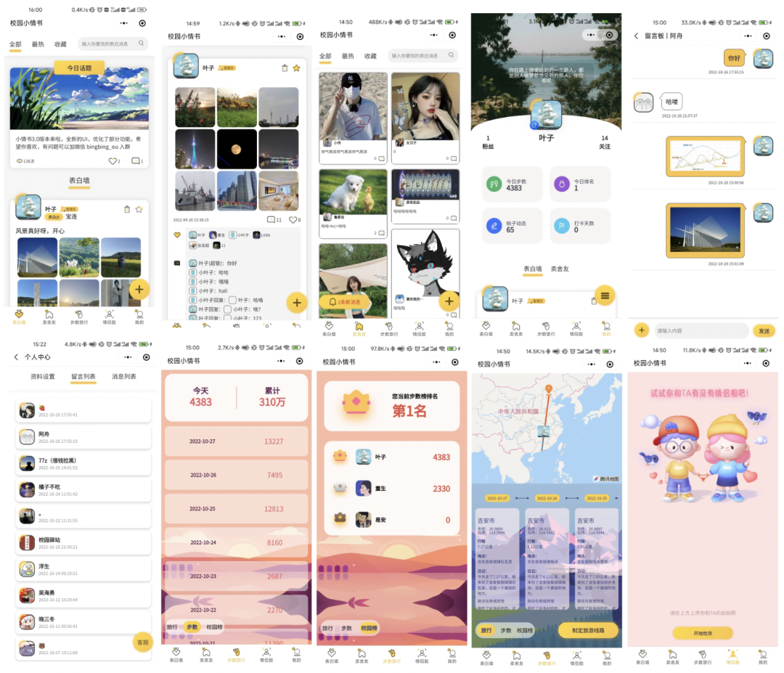784x673 pixels.
Task: Tap plus attachment button in chat
Action: [x=642, y=330]
